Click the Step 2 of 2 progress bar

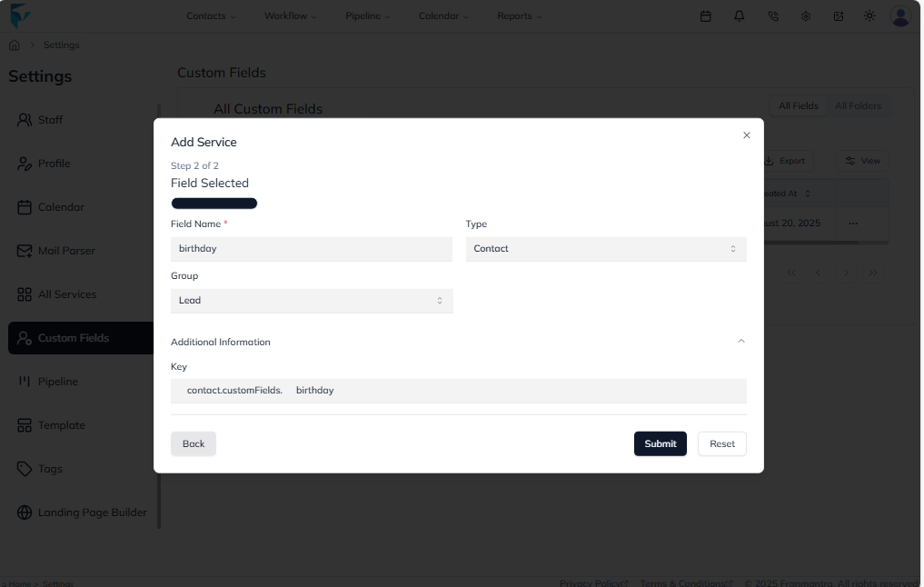coord(214,203)
